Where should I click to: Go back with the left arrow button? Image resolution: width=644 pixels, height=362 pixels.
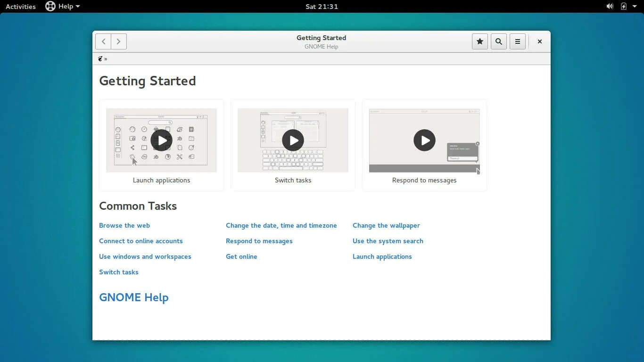pos(103,41)
